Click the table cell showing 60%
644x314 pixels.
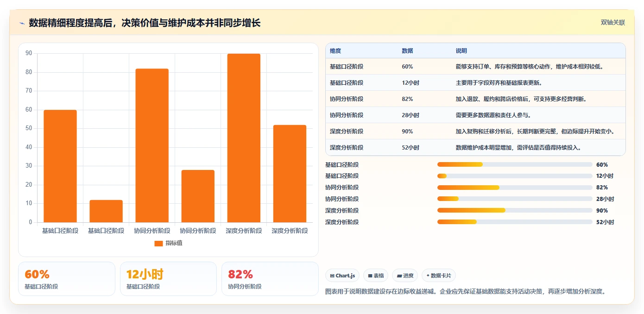[x=407, y=67]
